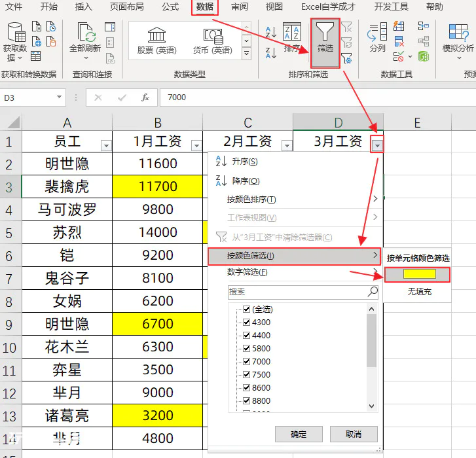
Task: Click the green Manage Data Model icon
Action: pos(424,56)
